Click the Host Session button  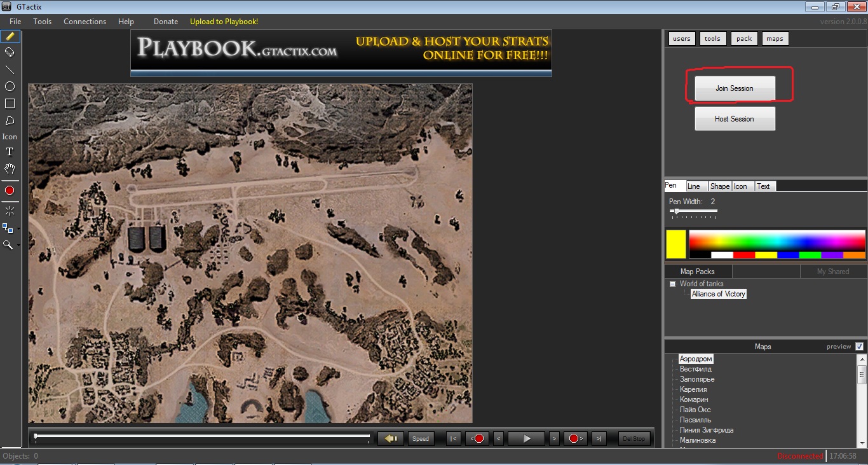coord(735,119)
